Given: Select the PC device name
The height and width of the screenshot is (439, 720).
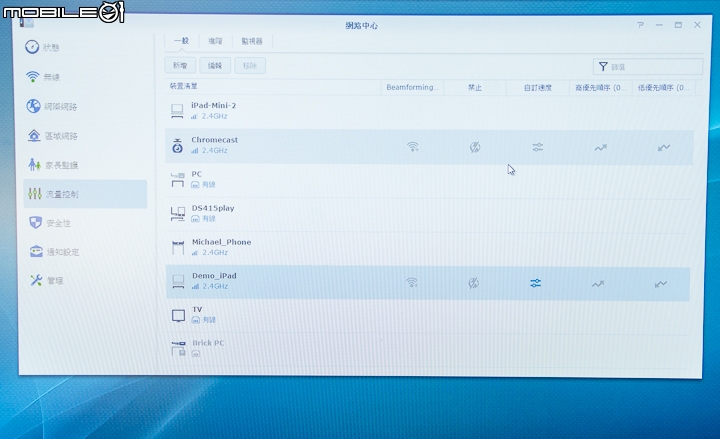Looking at the screenshot, I should (x=197, y=174).
